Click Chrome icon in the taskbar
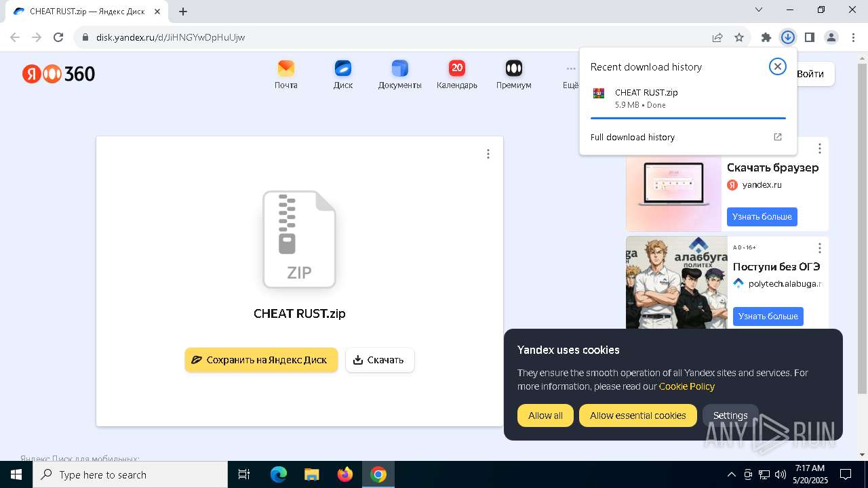868x488 pixels. (378, 474)
